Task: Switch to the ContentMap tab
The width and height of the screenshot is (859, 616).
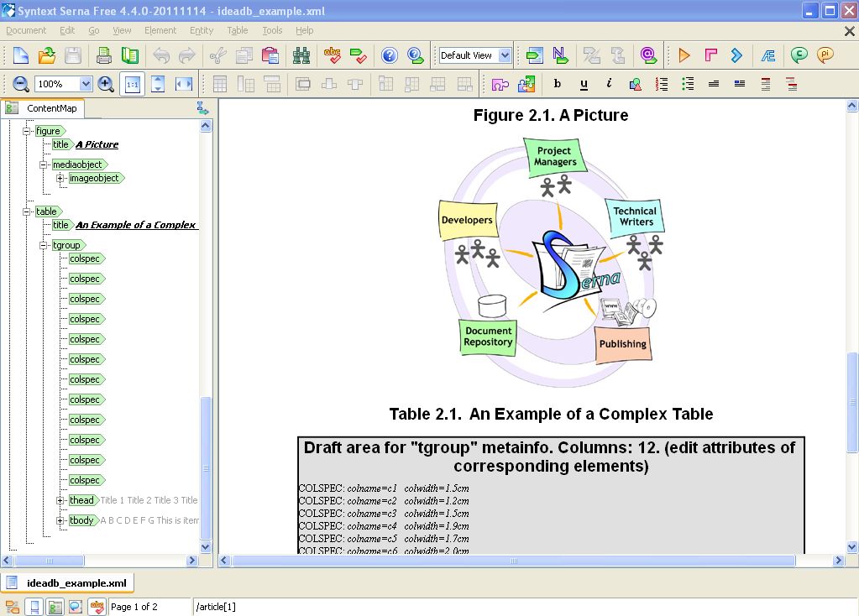Action: (44, 108)
